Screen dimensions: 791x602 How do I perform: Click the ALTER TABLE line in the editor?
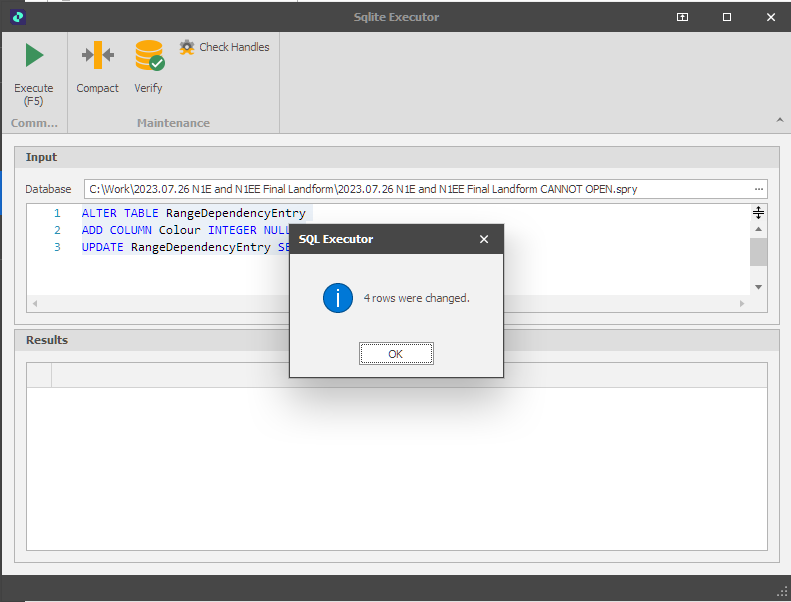195,213
